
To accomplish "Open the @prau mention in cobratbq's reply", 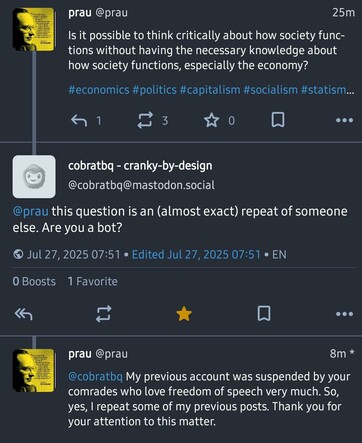I will pos(30,211).
